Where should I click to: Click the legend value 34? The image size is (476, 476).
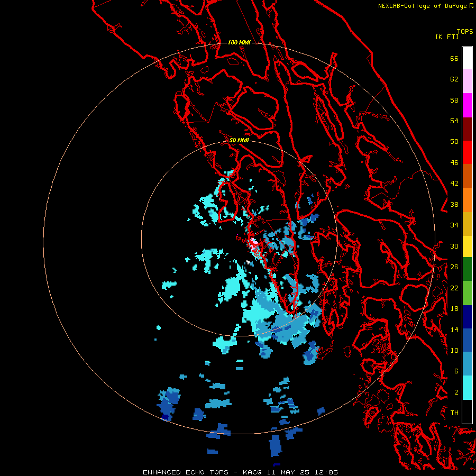454,225
